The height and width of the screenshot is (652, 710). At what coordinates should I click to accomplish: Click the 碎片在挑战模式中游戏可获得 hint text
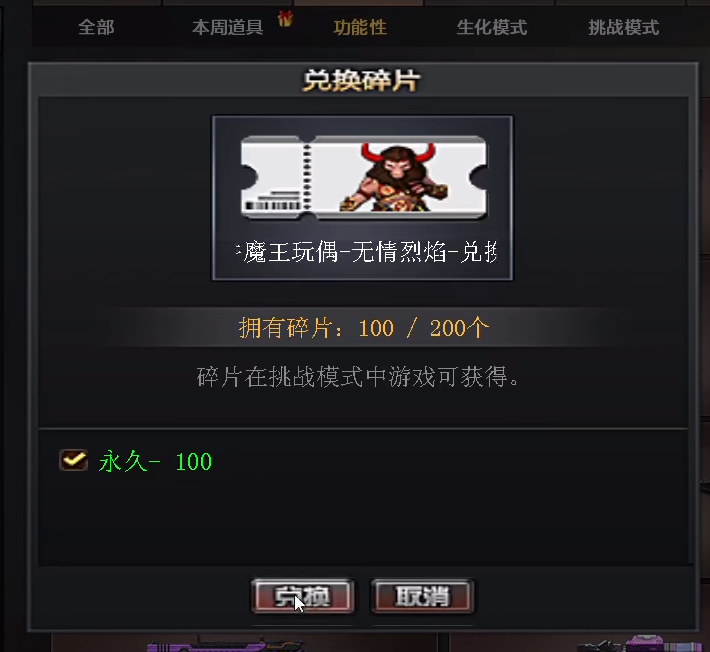tap(358, 377)
